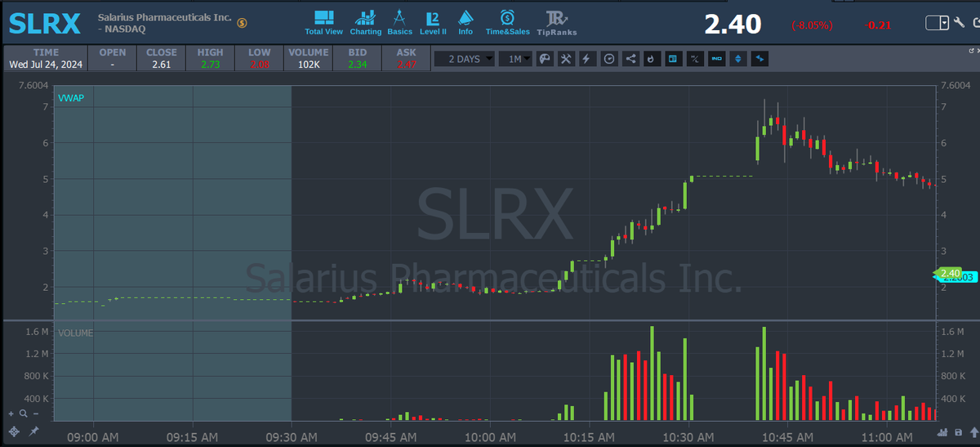Image resolution: width=980 pixels, height=447 pixels.
Task: Click the magnifier zoom icon
Action: tap(23, 414)
